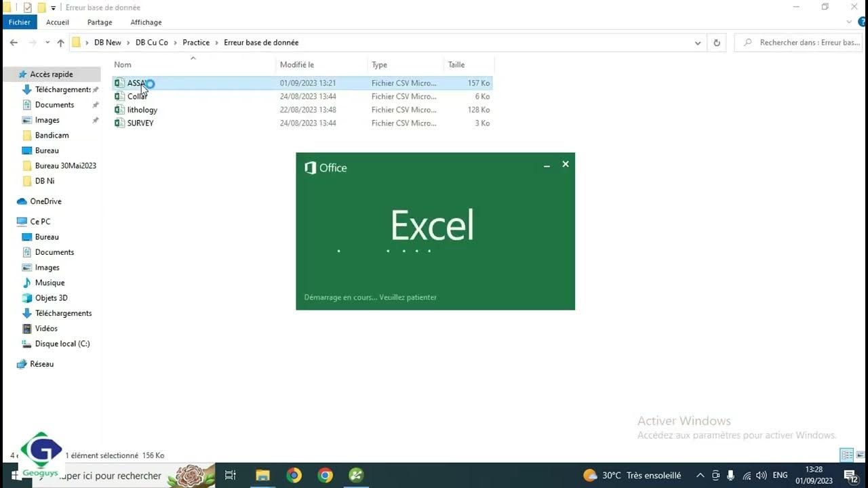Screen dimensions: 868x488
Task: Click the Forward navigation arrow
Action: pyautogui.click(x=32, y=43)
